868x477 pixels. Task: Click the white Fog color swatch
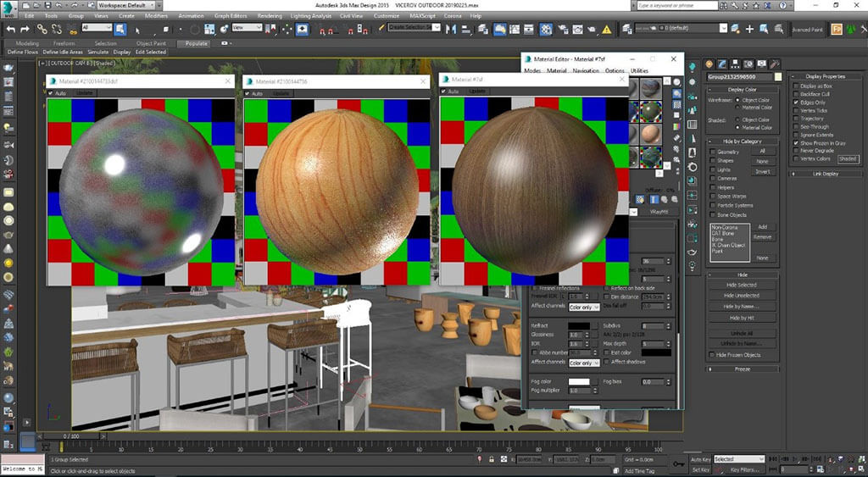[579, 382]
